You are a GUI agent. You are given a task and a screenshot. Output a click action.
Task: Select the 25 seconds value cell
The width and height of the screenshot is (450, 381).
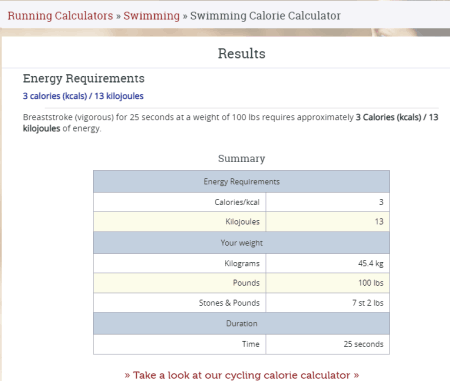point(328,344)
